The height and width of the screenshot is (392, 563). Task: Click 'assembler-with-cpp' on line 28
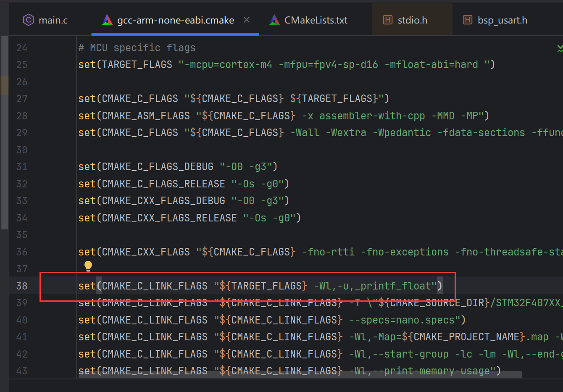tap(372, 116)
